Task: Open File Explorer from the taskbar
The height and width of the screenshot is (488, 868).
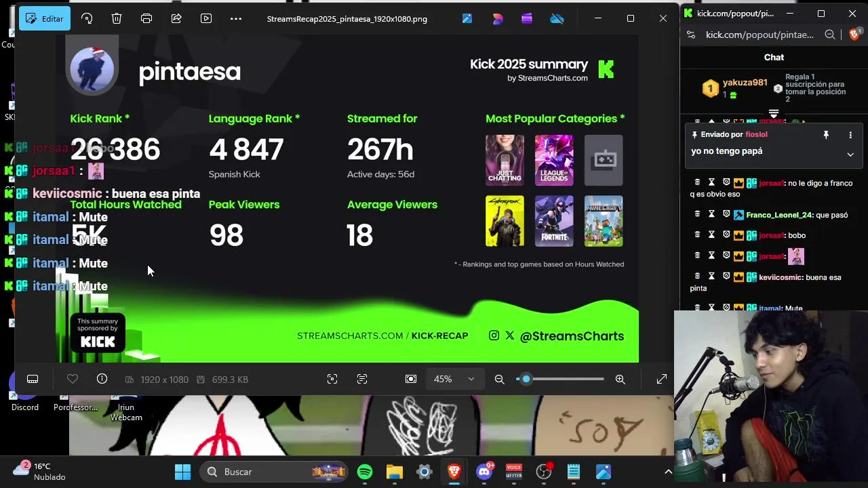Action: coord(395,472)
